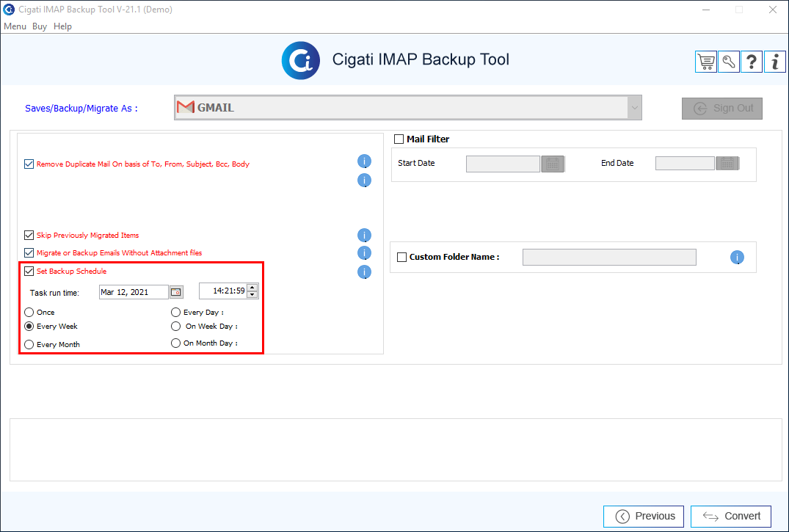Viewport: 789px width, 532px height.
Task: Close the Cigati window
Action: click(773, 10)
